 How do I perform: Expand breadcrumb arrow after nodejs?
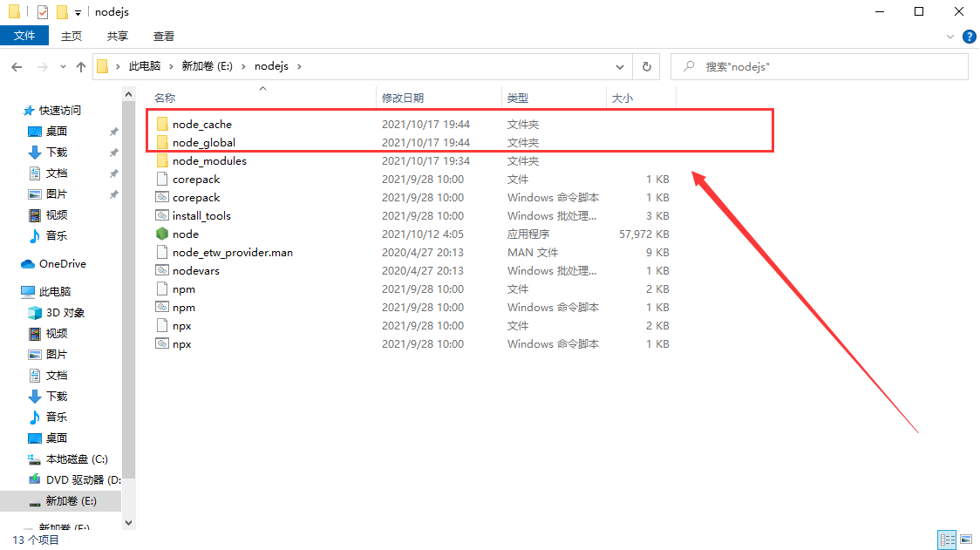coord(299,66)
